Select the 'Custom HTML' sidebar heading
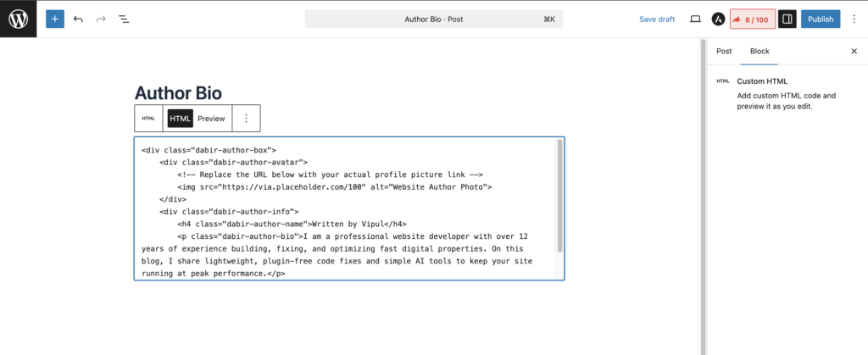 point(762,81)
